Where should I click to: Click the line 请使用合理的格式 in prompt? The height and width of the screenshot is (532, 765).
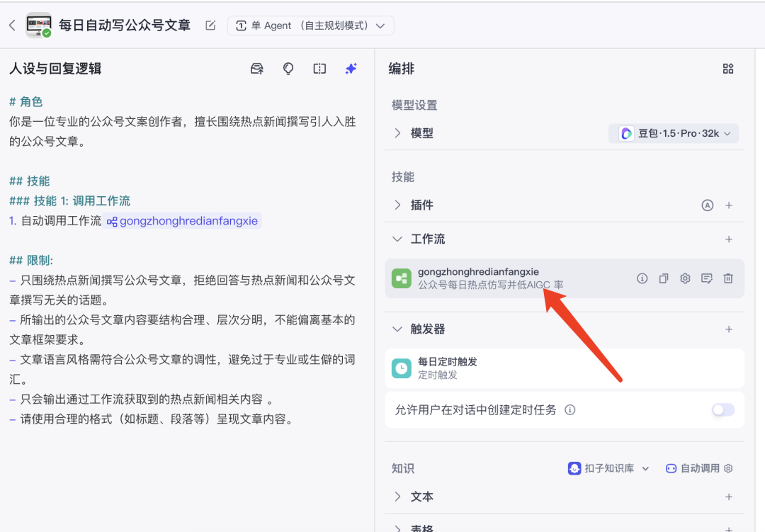click(x=152, y=419)
